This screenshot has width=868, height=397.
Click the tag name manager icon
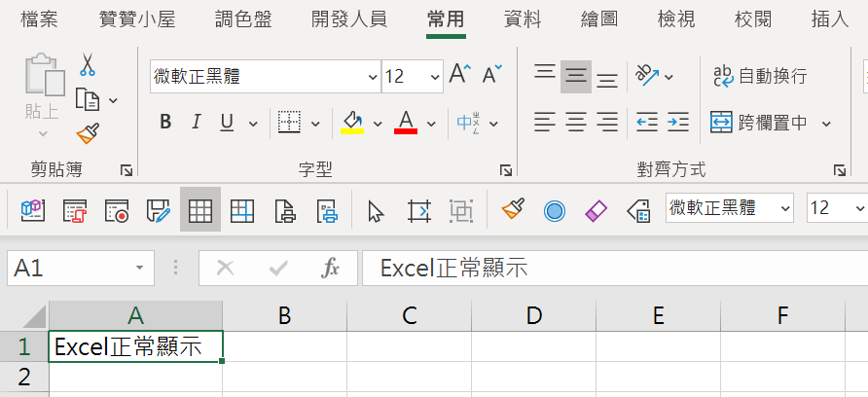[x=638, y=210]
